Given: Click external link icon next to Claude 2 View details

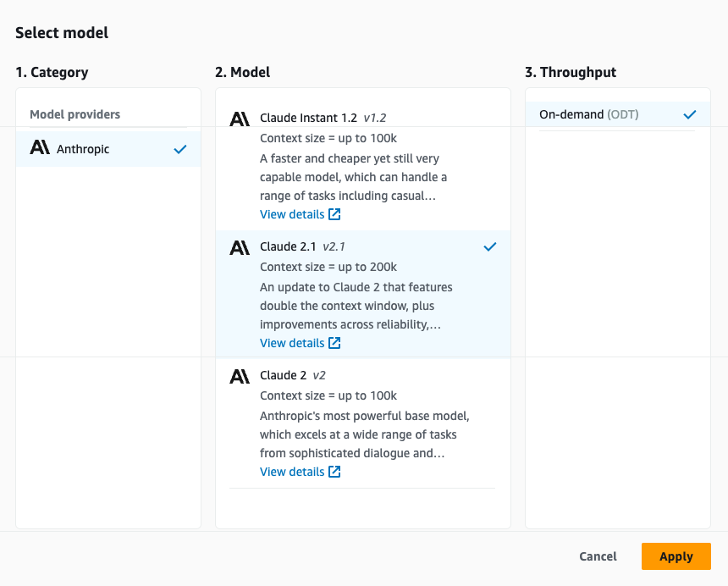Looking at the screenshot, I should (334, 471).
